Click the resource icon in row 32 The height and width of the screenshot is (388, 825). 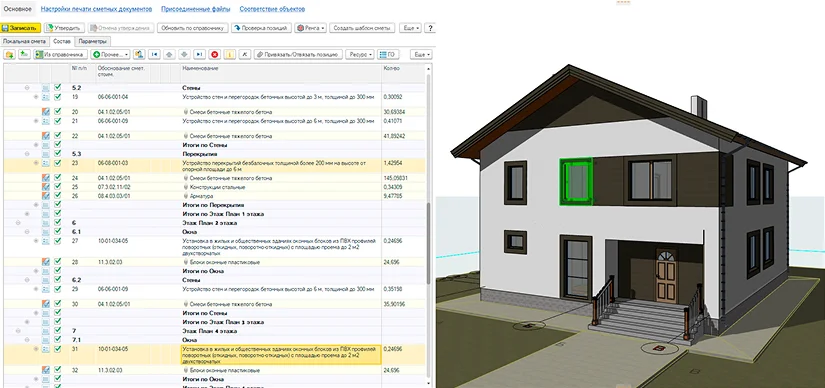[x=46, y=370]
